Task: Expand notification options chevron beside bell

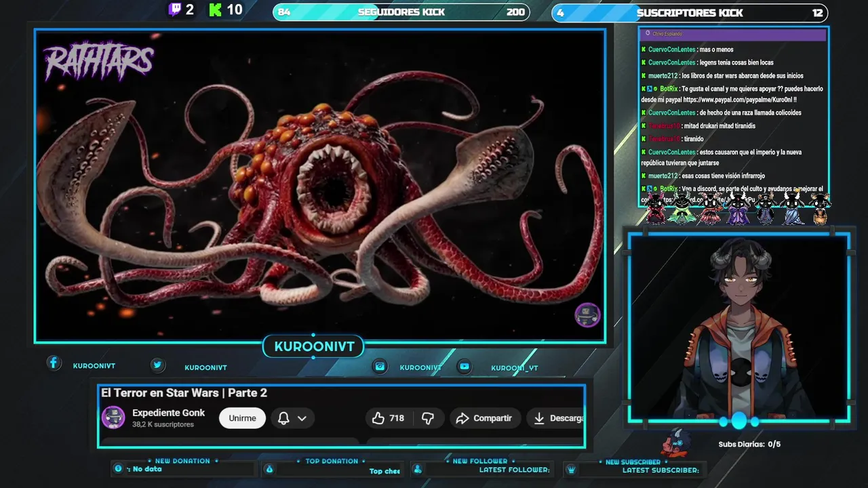Action: click(x=302, y=418)
